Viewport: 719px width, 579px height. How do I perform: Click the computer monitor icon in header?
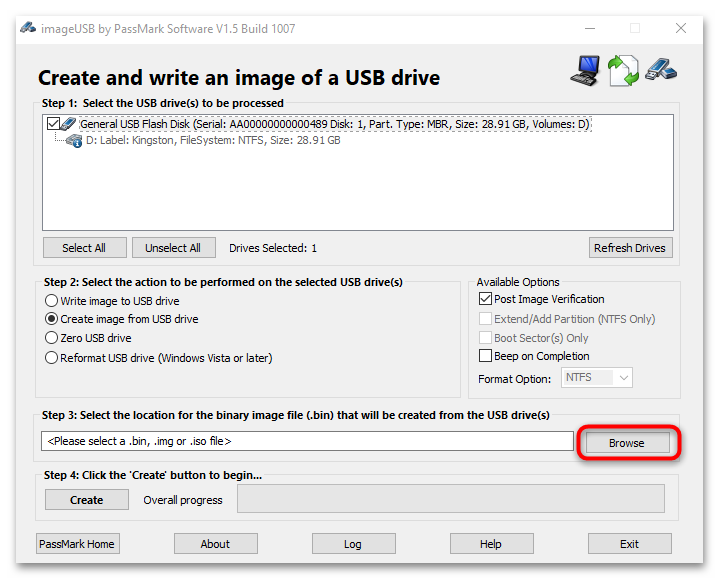586,70
